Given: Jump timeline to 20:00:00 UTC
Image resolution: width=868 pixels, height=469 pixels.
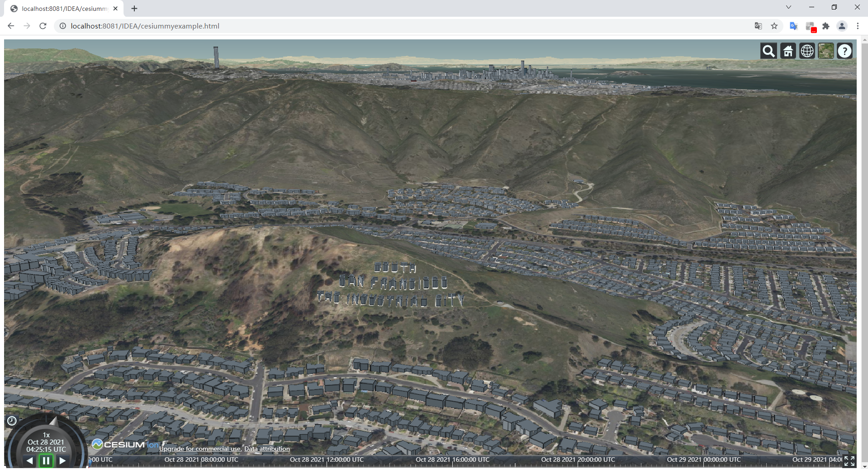Looking at the screenshot, I should pos(578,459).
